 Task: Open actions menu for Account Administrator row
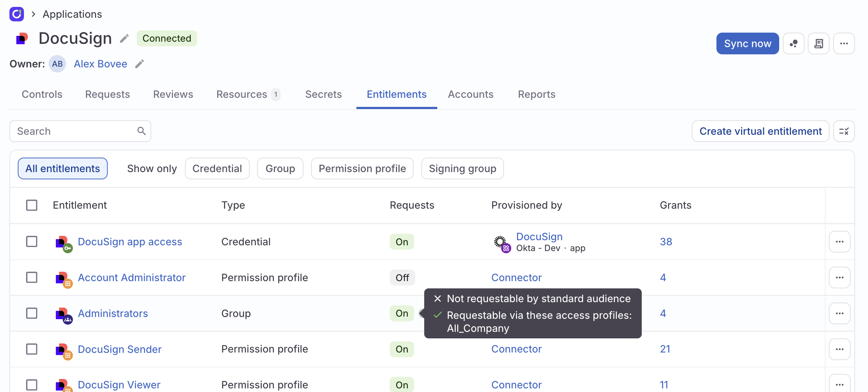(840, 278)
